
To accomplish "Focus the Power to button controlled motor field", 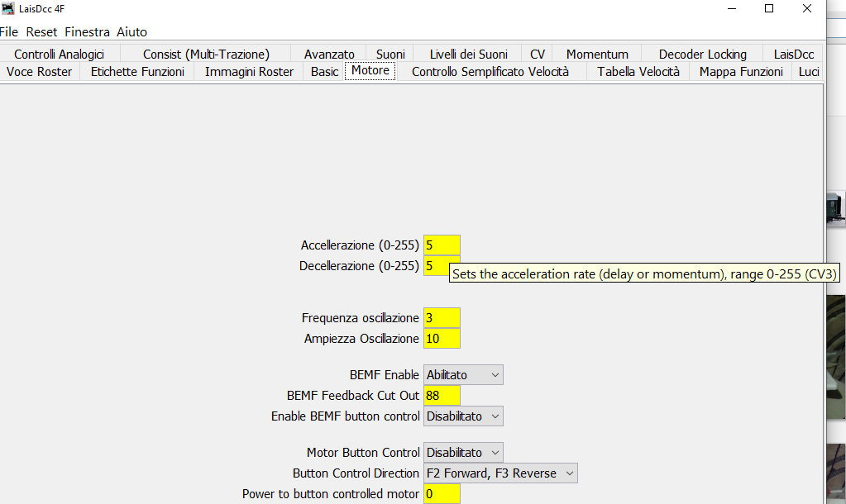I will [442, 494].
